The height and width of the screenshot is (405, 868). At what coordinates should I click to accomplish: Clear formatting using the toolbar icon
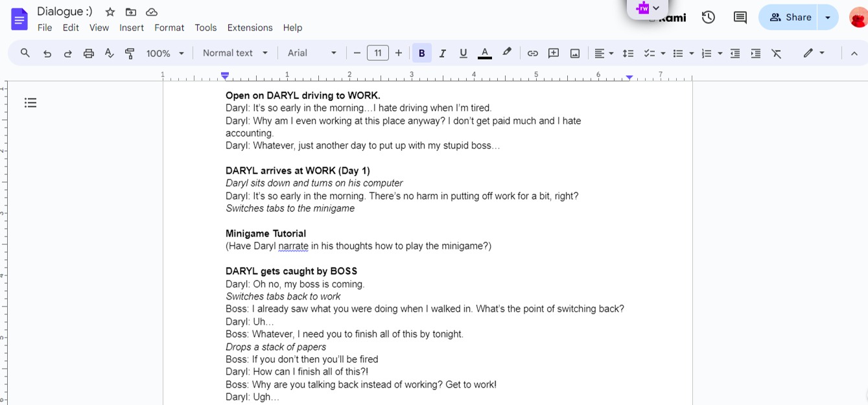[776, 53]
